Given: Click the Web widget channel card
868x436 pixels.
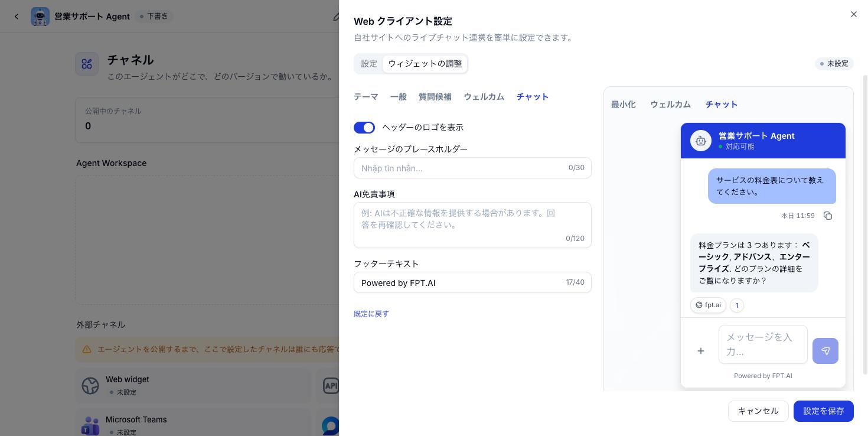Looking at the screenshot, I should pos(193,386).
